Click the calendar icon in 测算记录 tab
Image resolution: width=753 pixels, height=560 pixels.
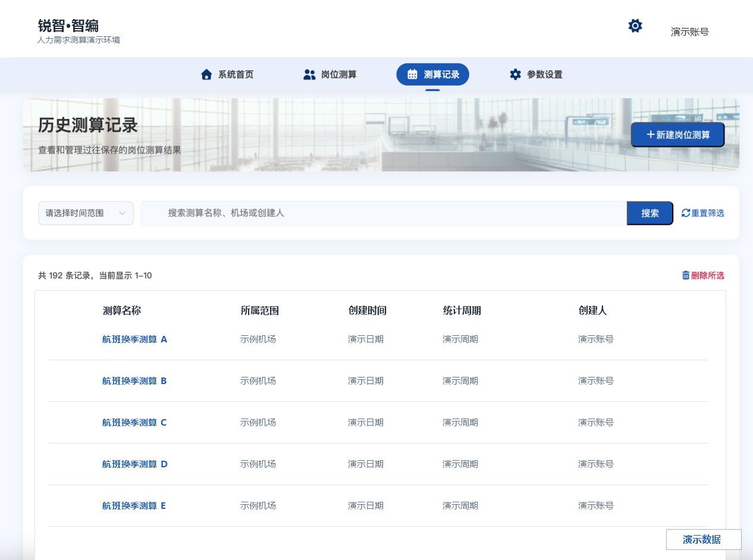coord(412,74)
